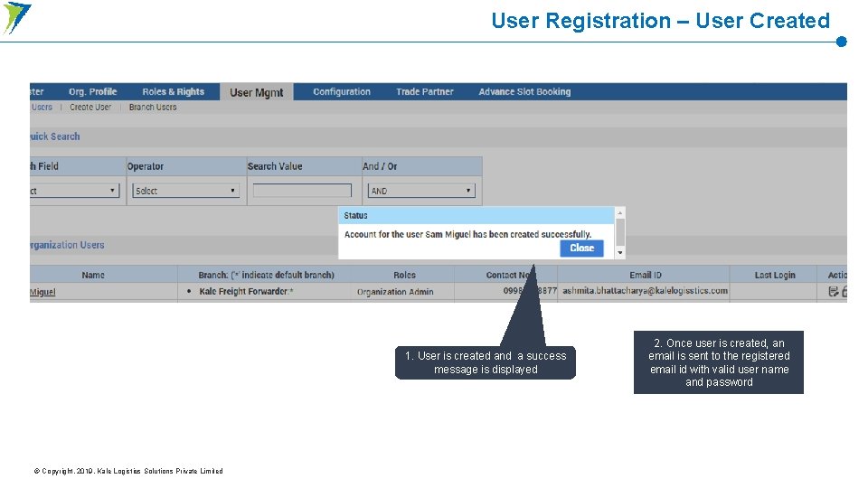The height and width of the screenshot is (488, 868).
Task: Select the ashmita.bhattacharya email cell
Action: tap(645, 291)
